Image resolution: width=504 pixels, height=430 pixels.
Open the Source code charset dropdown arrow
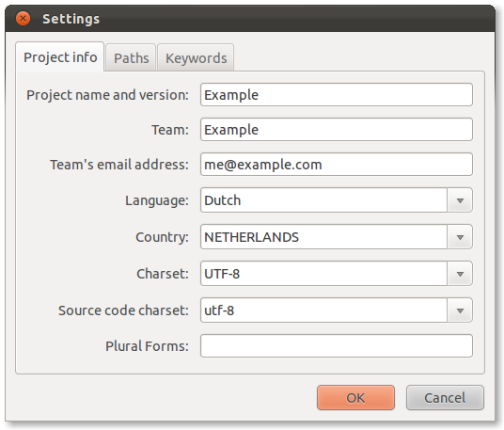click(460, 311)
